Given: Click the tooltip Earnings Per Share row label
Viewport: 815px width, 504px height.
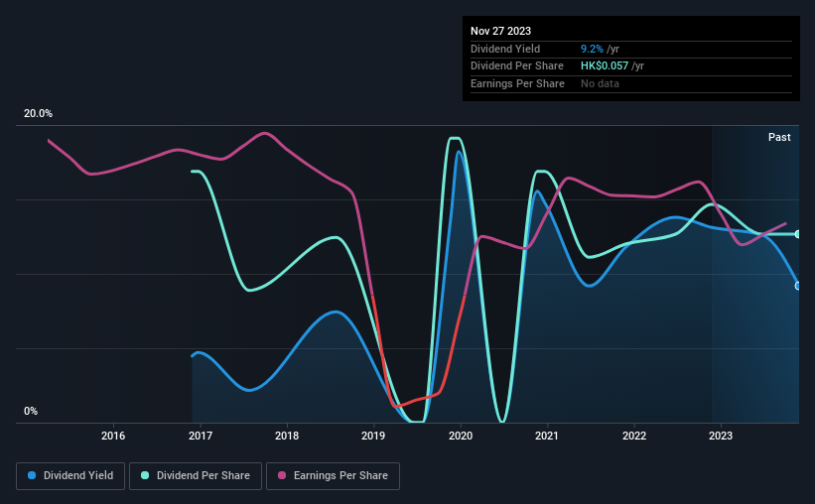Looking at the screenshot, I should pos(517,83).
